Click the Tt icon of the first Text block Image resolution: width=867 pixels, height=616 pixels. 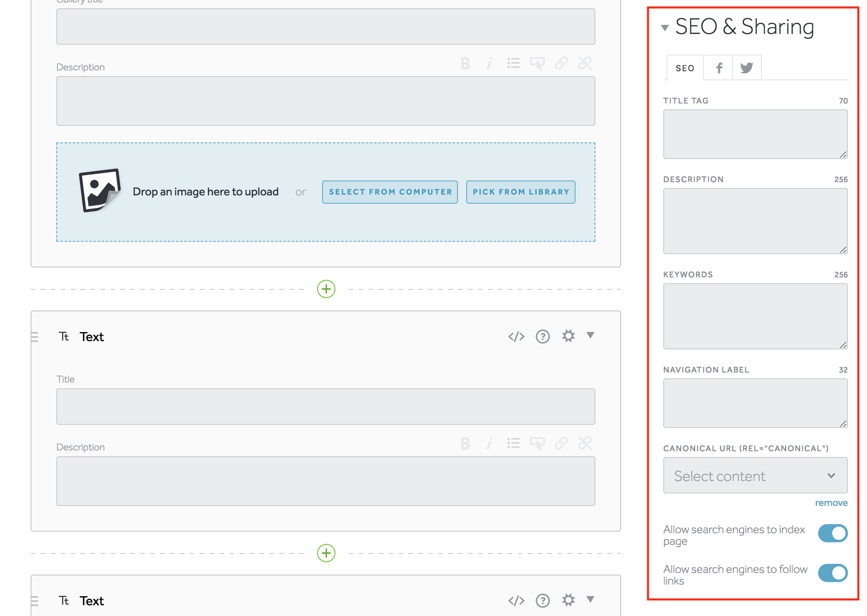coord(64,336)
